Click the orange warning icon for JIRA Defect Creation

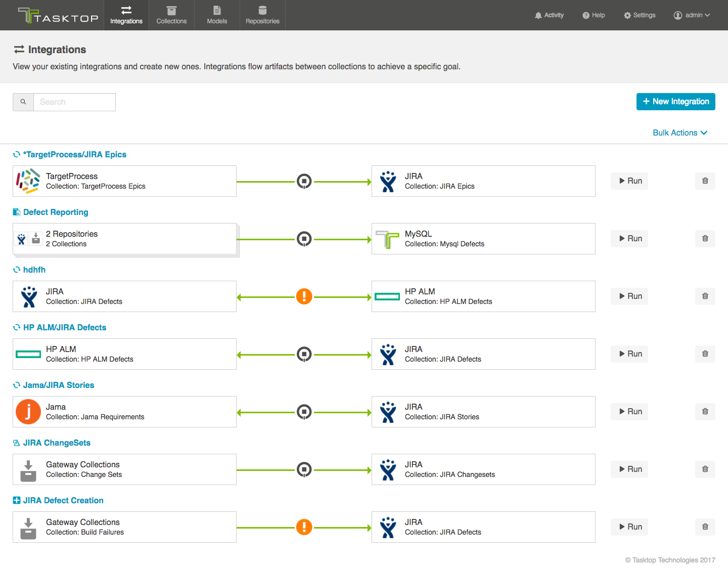click(x=304, y=527)
